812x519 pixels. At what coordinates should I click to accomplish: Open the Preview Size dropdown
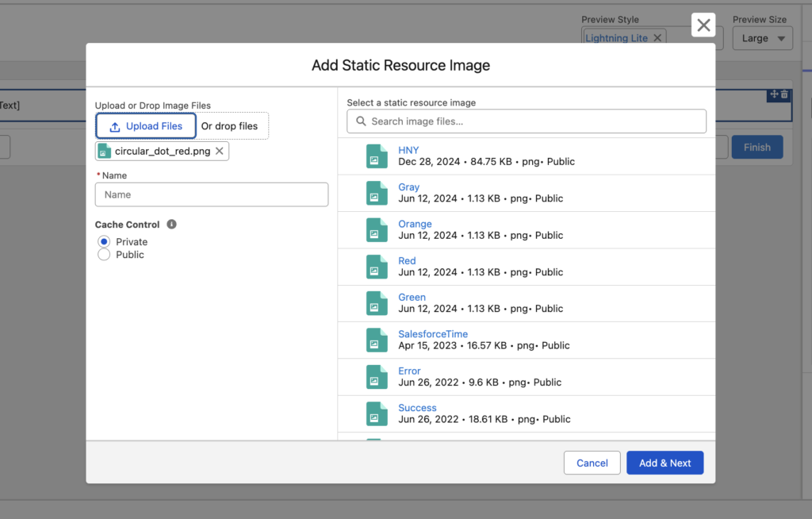[762, 38]
